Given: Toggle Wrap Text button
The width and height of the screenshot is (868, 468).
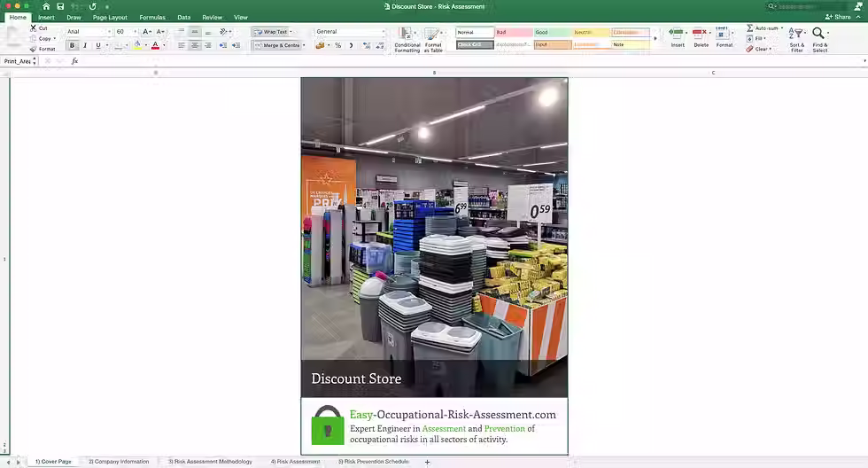Looking at the screenshot, I should tap(271, 32).
